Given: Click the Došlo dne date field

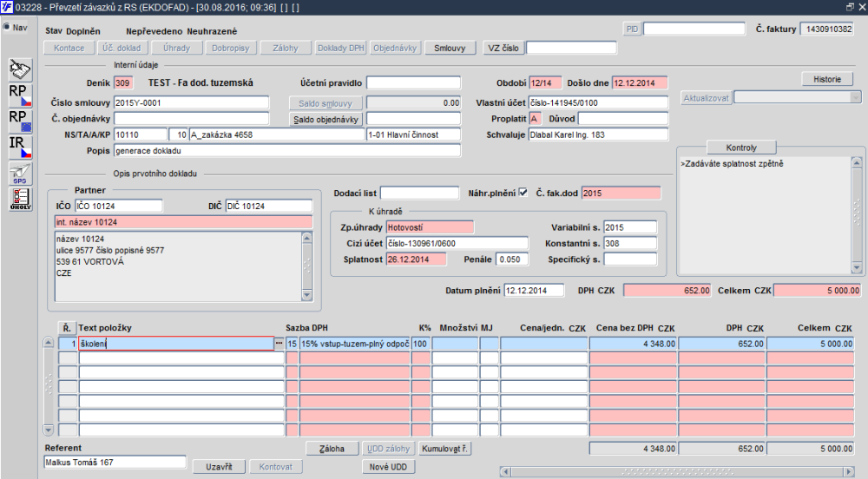Looking at the screenshot, I should tap(640, 83).
